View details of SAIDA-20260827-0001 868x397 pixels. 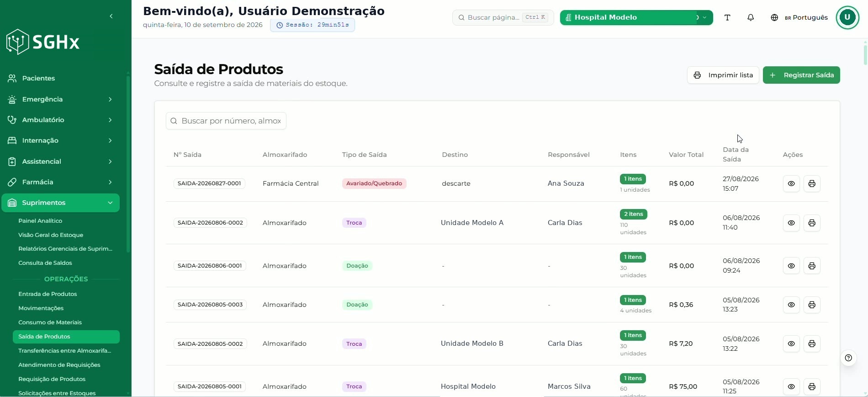(x=791, y=183)
